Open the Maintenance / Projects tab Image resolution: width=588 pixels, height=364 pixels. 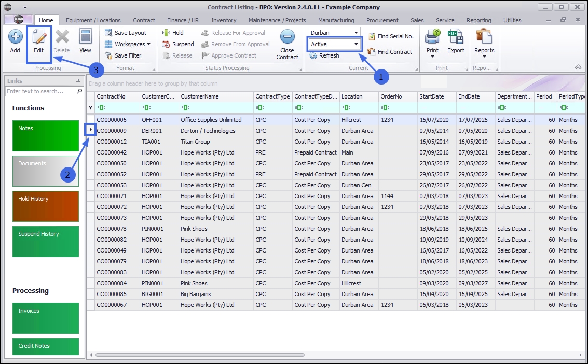(277, 20)
